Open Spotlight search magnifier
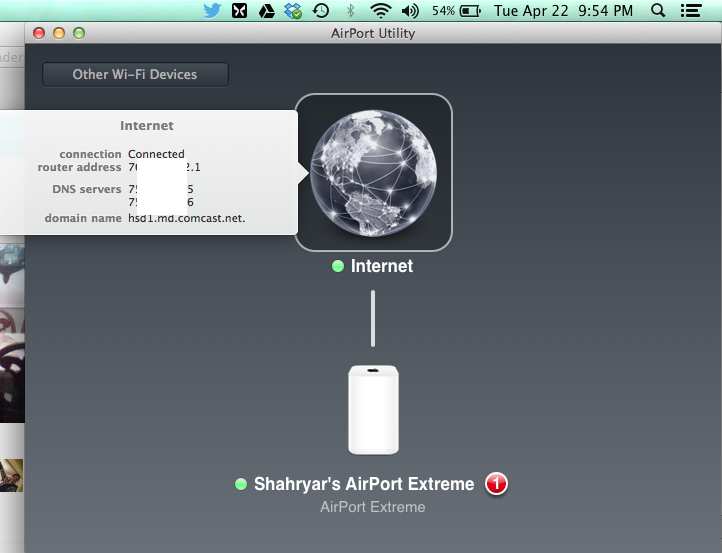This screenshot has width=722, height=553. [658, 11]
